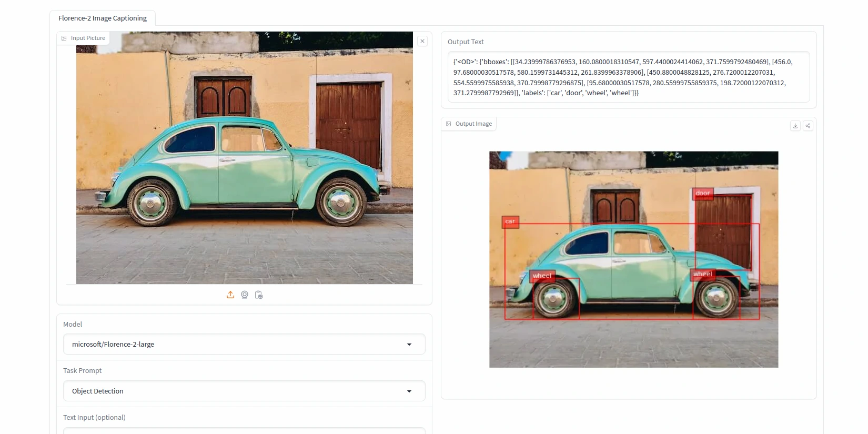Click the Input Picture label icon

point(64,38)
